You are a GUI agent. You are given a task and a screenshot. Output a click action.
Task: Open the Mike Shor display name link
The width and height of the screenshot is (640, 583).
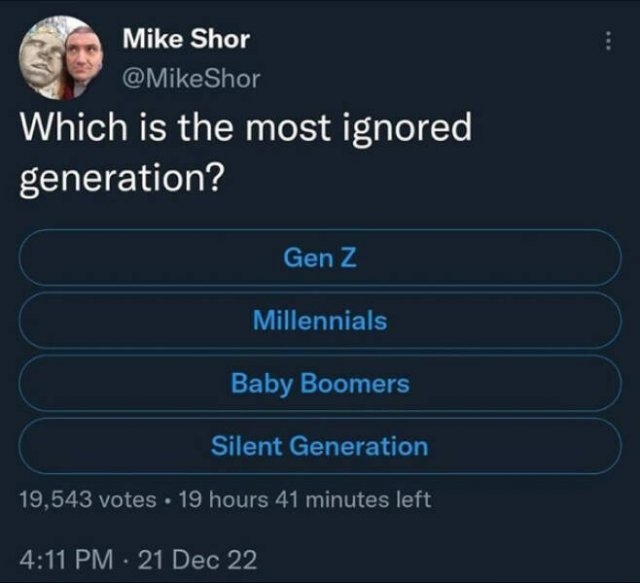pos(184,40)
